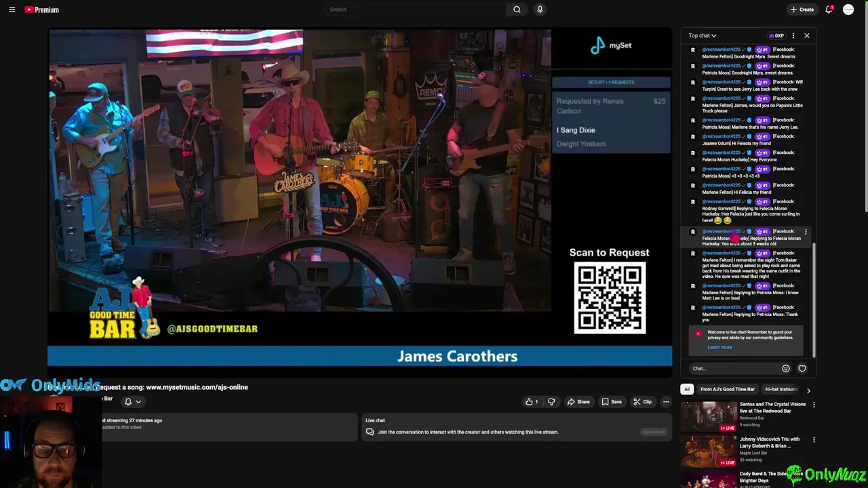Select From AJ's Good Time Bar chip
Viewport: 868px width, 488px height.
[727, 390]
